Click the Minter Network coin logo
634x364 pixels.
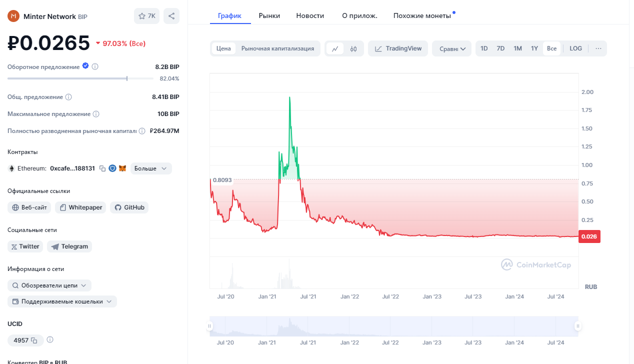13,16
